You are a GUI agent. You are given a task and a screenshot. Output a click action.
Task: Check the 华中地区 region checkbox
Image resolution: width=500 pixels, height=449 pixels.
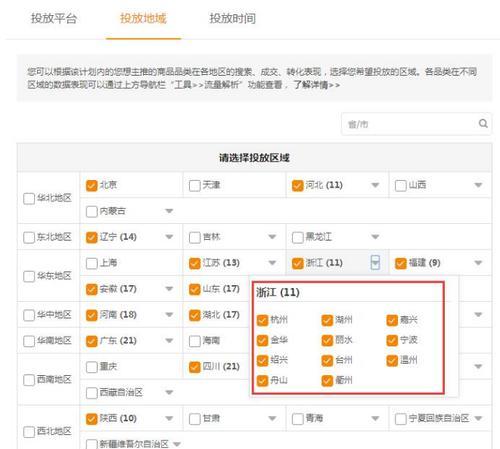(29, 315)
